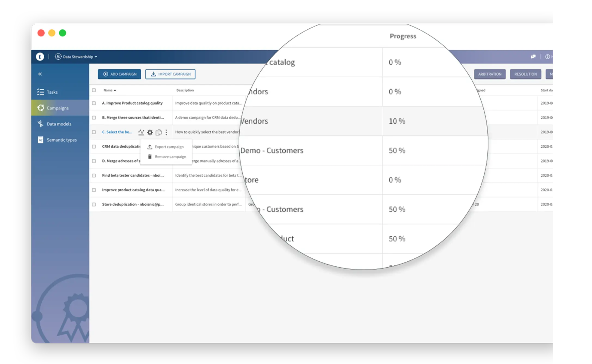Screen dimensions: 592x364
Task: Click the Semantic types sidebar icon
Action: coord(41,139)
